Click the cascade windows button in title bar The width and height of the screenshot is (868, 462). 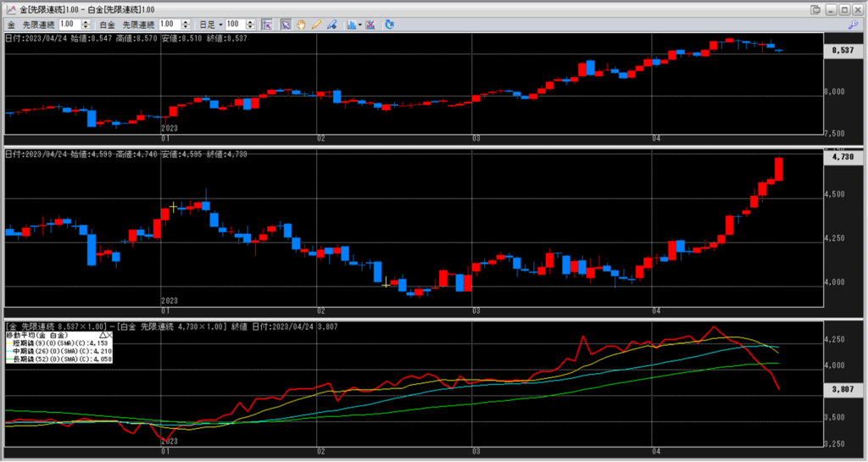[815, 9]
